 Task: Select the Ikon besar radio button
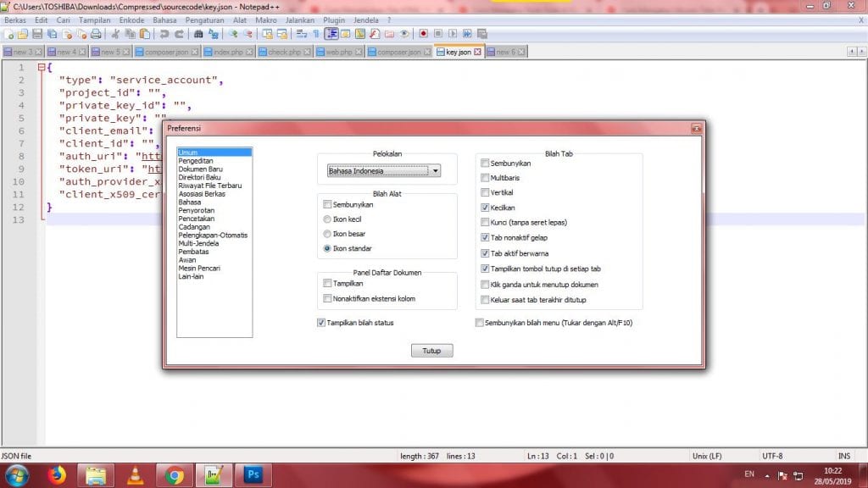[327, 234]
